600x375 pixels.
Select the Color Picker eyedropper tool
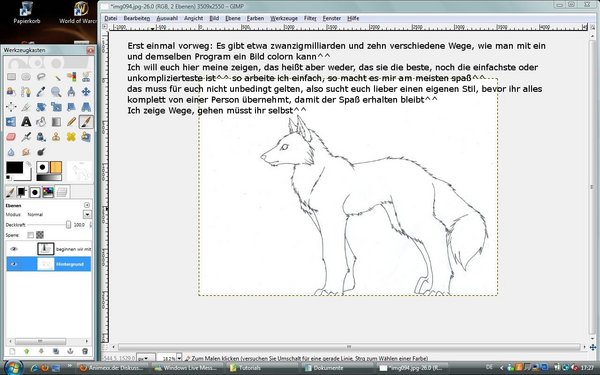[x=41, y=92]
